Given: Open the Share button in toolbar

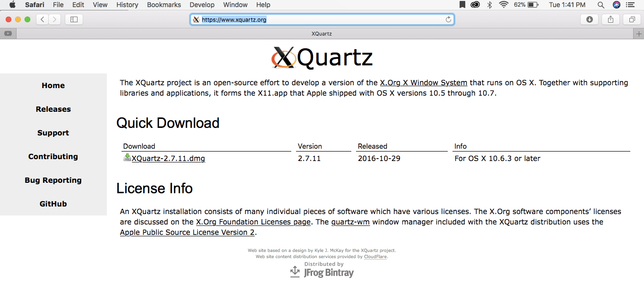Looking at the screenshot, I should point(610,19).
